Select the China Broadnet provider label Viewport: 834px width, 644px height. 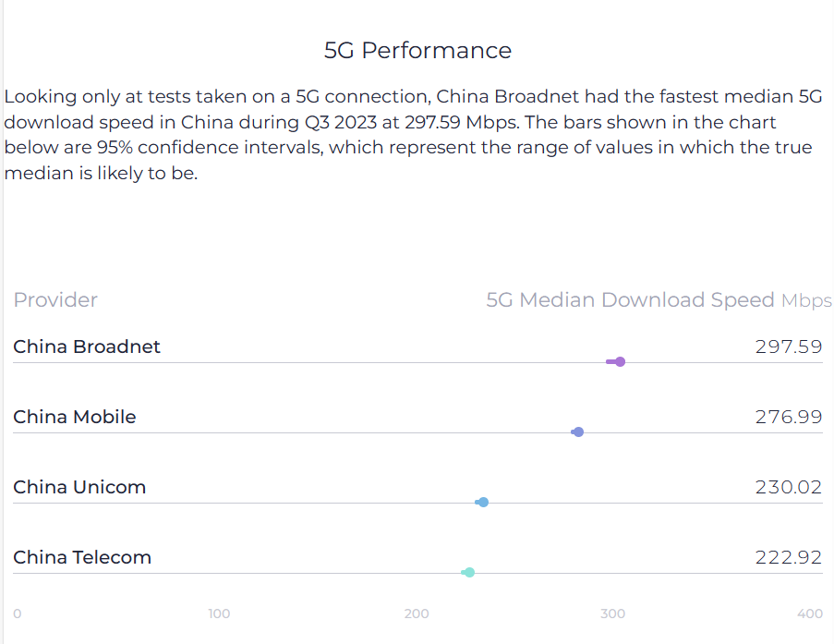(87, 347)
